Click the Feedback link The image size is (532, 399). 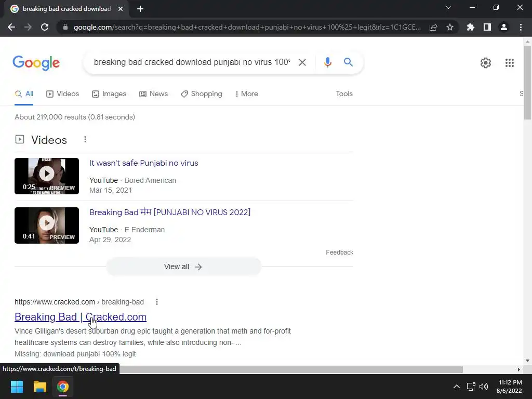coord(339,252)
